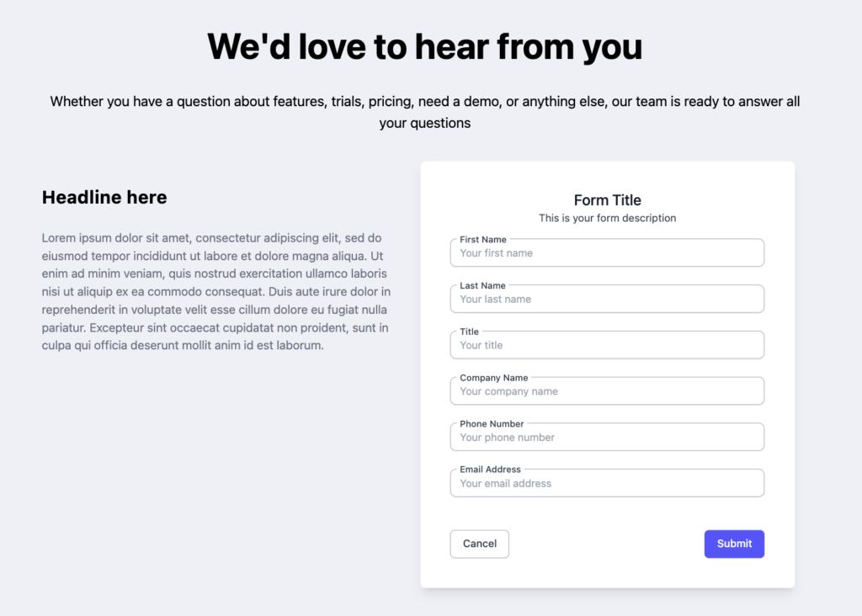This screenshot has height=616, width=862.
Task: Click 'This is your form description' text
Action: 607,218
